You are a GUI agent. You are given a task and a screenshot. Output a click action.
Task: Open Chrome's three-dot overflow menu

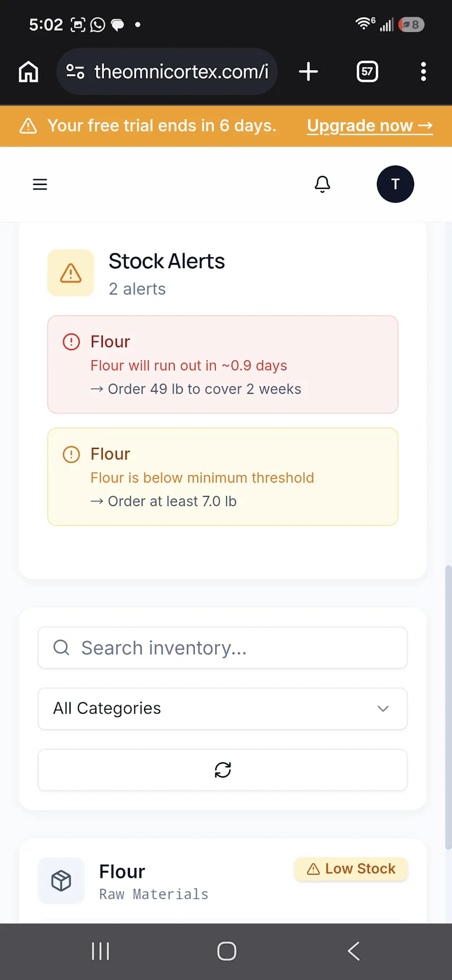click(424, 72)
